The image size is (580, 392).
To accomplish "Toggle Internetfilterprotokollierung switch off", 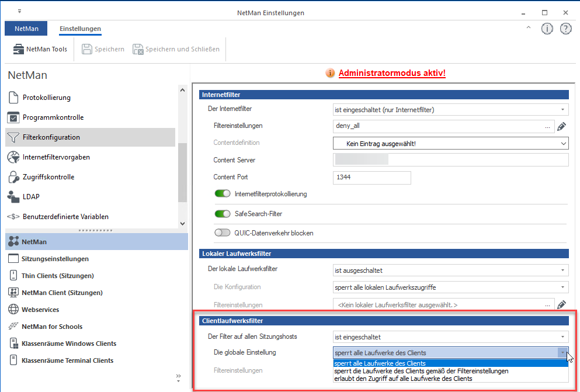I will tap(223, 194).
